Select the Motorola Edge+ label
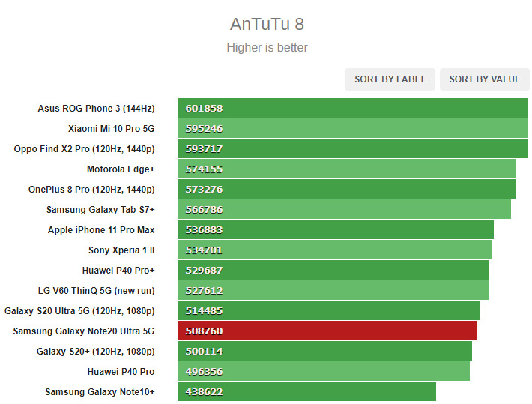The image size is (532, 404). [121, 169]
